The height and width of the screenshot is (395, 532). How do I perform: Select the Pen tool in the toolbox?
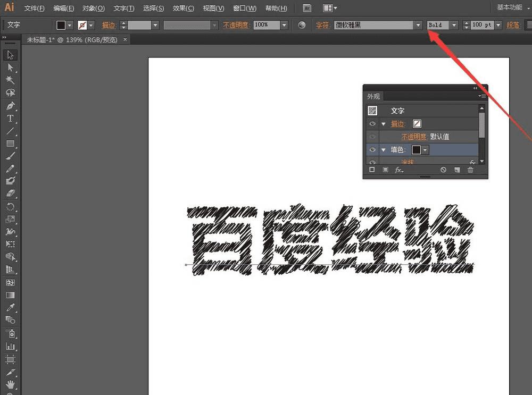click(x=10, y=105)
